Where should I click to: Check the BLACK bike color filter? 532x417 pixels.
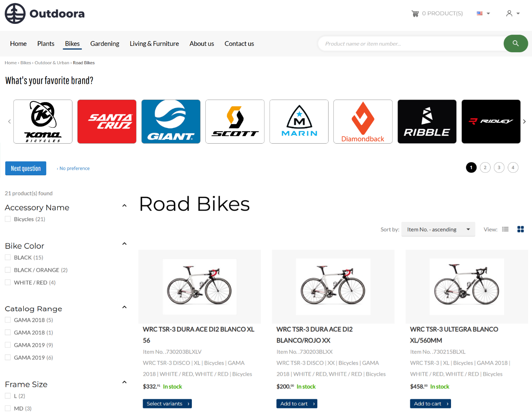(8, 257)
